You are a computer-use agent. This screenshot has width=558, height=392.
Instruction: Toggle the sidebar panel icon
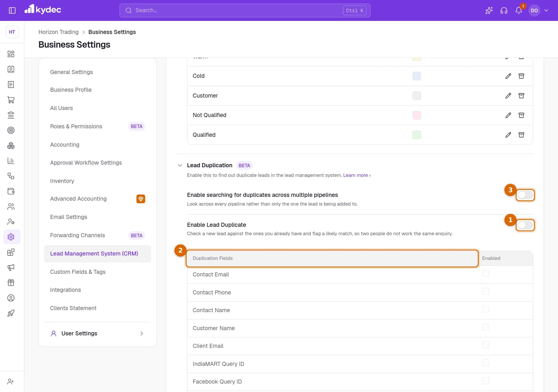click(12, 10)
